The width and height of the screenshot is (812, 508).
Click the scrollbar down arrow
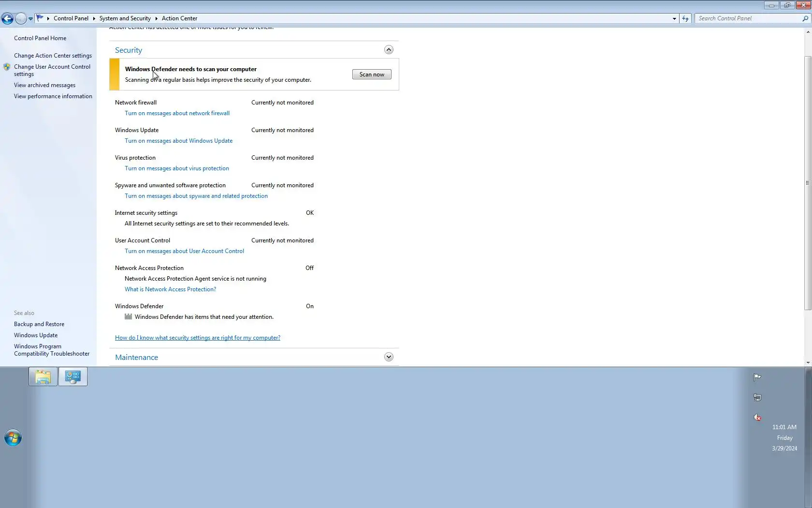tap(808, 362)
